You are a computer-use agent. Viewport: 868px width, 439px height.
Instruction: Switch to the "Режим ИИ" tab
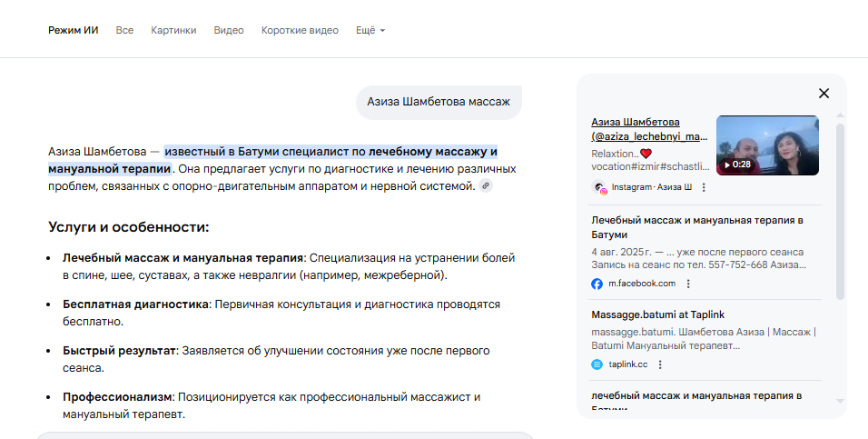[73, 30]
